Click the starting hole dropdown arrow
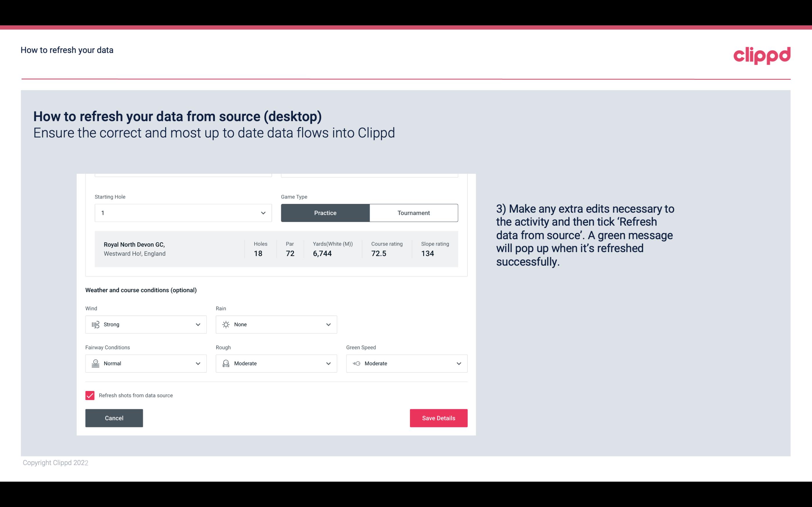This screenshot has width=812, height=507. pyautogui.click(x=262, y=213)
